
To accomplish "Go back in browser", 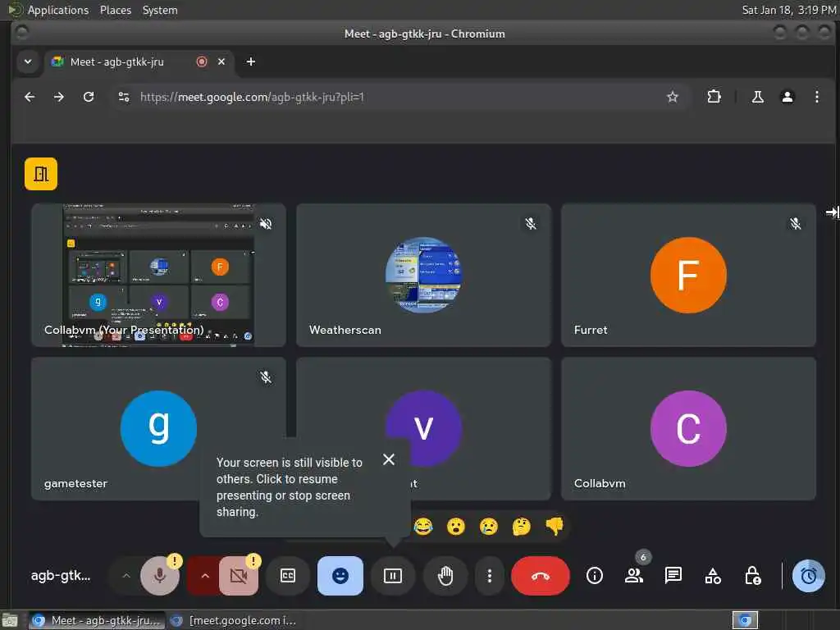I will tap(30, 97).
